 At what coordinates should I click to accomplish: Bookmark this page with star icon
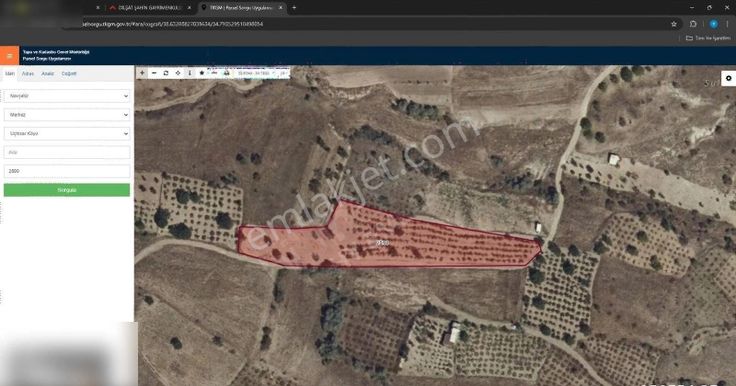(x=674, y=24)
